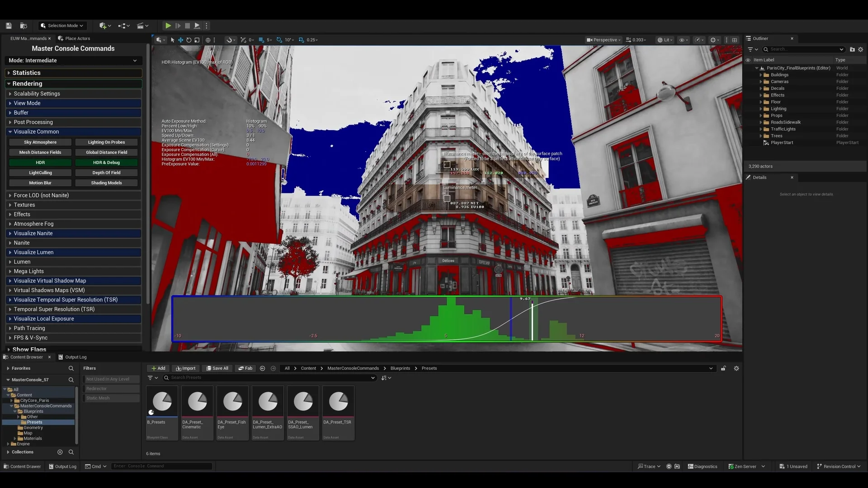Open Content Browser settings gear icon
Viewport: 868px width, 488px height.
(x=736, y=368)
